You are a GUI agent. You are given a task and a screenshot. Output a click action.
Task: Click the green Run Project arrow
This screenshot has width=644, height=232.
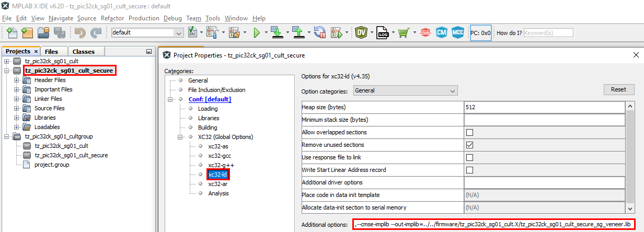click(x=257, y=32)
